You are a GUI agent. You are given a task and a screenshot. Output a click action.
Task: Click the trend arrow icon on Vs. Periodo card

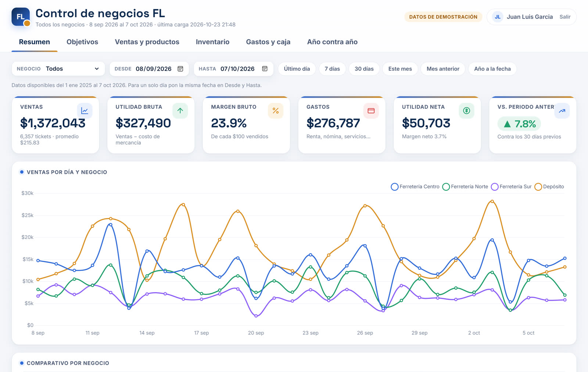click(562, 111)
